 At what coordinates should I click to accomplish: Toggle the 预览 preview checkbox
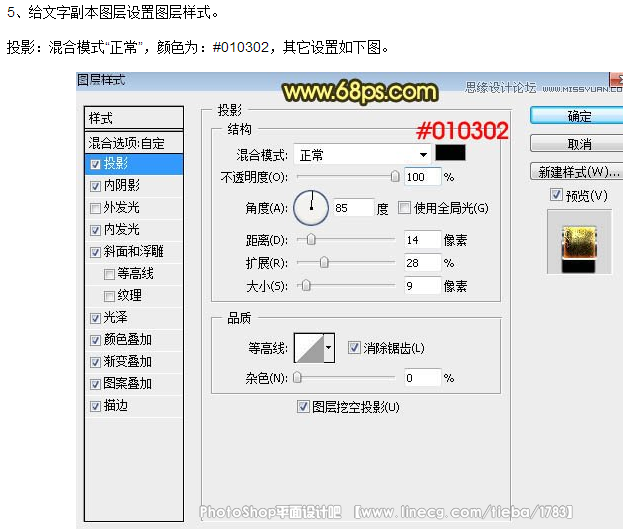click(x=556, y=195)
